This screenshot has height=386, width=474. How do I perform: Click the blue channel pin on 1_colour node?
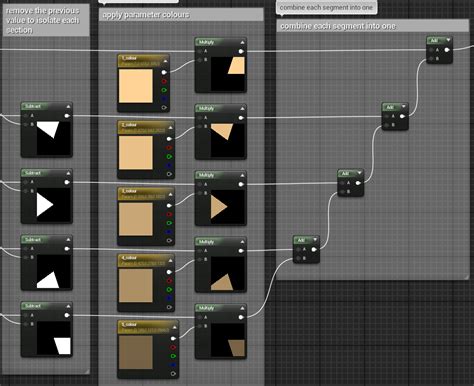(x=164, y=99)
